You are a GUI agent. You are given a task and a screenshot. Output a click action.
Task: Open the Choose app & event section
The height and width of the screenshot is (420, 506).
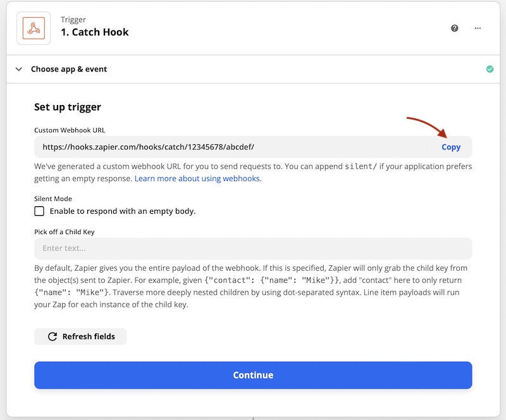pyautogui.click(x=253, y=69)
